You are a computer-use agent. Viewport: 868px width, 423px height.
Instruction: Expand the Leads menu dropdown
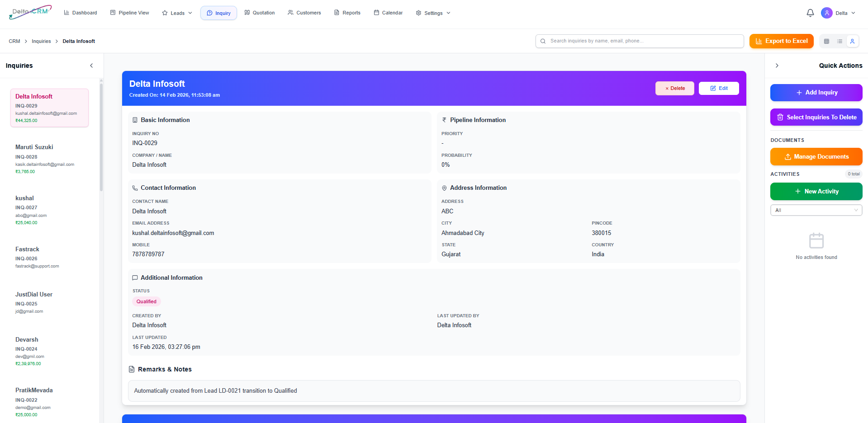point(177,13)
